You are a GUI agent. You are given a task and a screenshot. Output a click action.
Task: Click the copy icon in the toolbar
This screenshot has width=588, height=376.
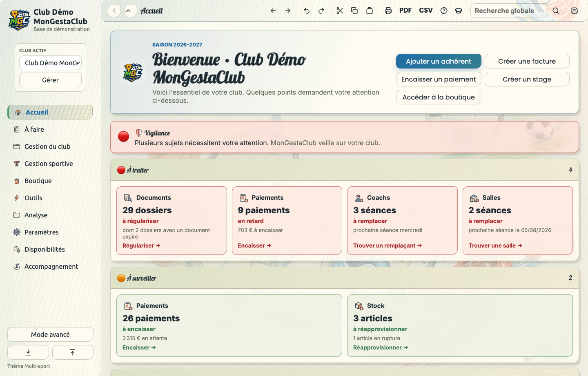tap(354, 11)
